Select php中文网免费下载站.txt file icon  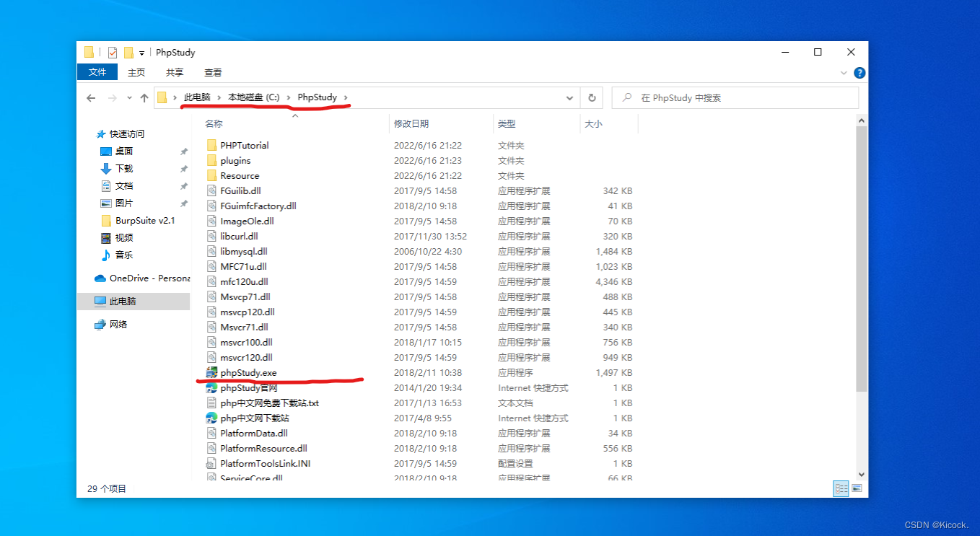[211, 403]
